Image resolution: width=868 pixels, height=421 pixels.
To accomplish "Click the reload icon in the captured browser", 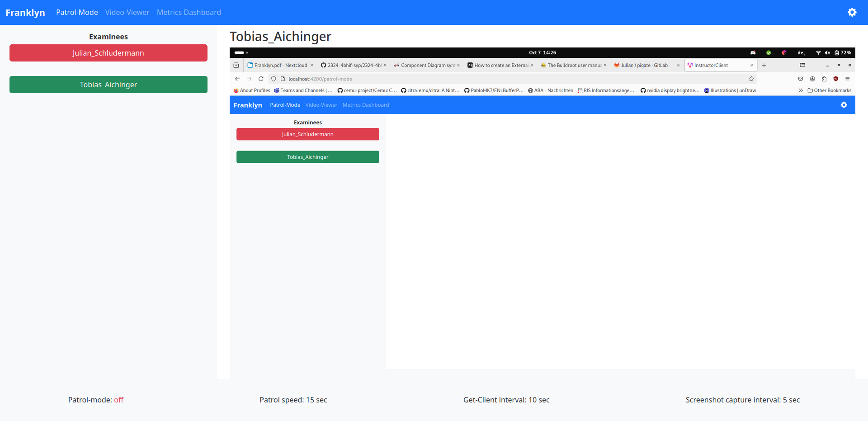I will (x=261, y=79).
